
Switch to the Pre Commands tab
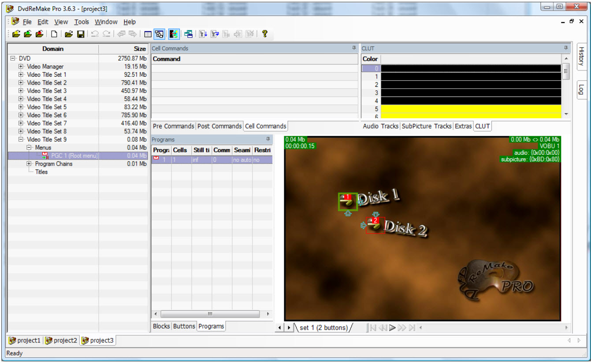pyautogui.click(x=173, y=126)
